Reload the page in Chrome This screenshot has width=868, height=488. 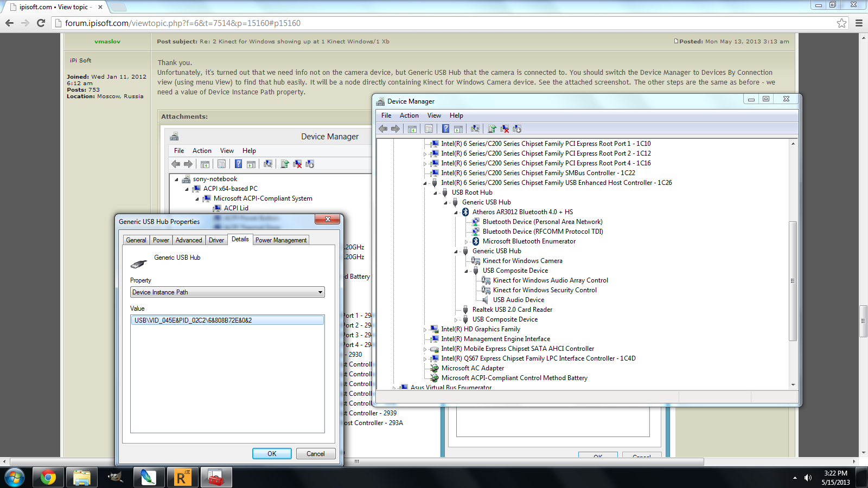coord(41,23)
